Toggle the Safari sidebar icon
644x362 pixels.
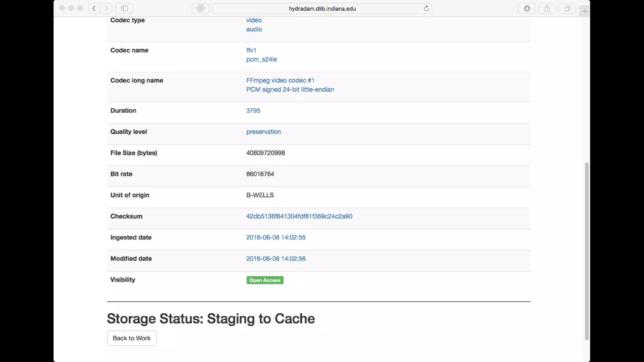pos(125,8)
